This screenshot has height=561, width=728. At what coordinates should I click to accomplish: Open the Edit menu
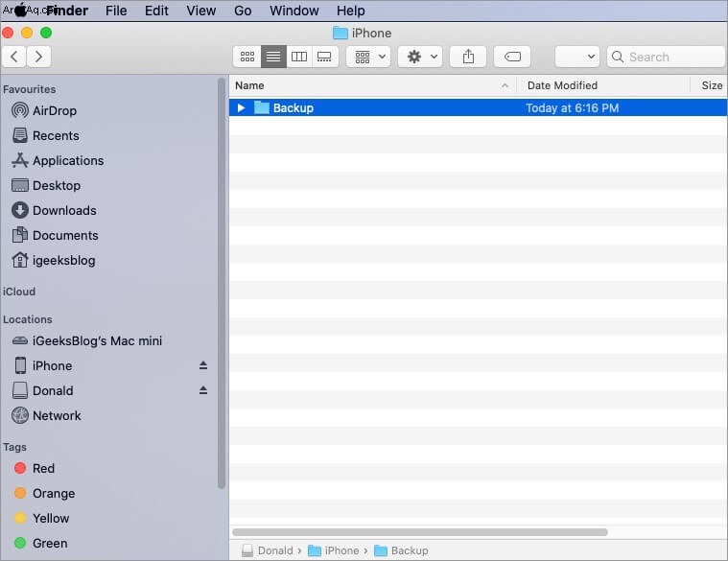tap(156, 11)
